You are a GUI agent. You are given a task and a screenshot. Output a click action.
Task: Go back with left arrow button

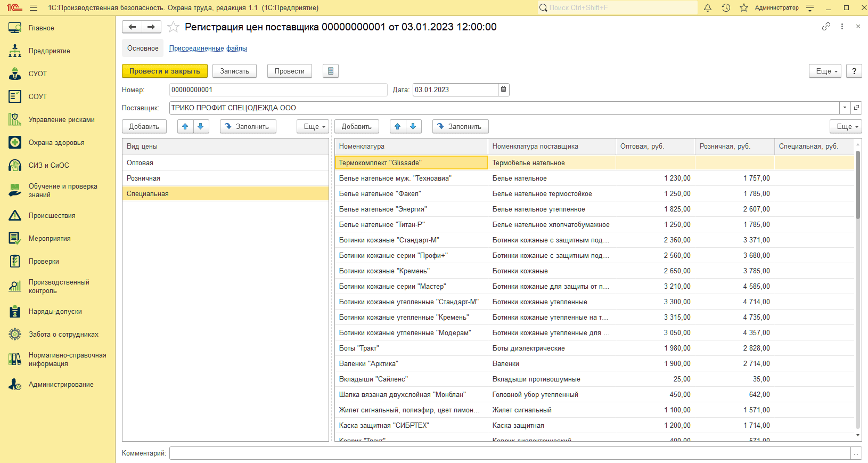point(132,27)
